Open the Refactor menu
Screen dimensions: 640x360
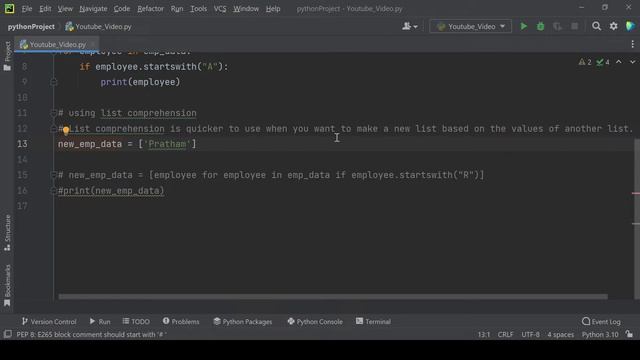tap(150, 9)
